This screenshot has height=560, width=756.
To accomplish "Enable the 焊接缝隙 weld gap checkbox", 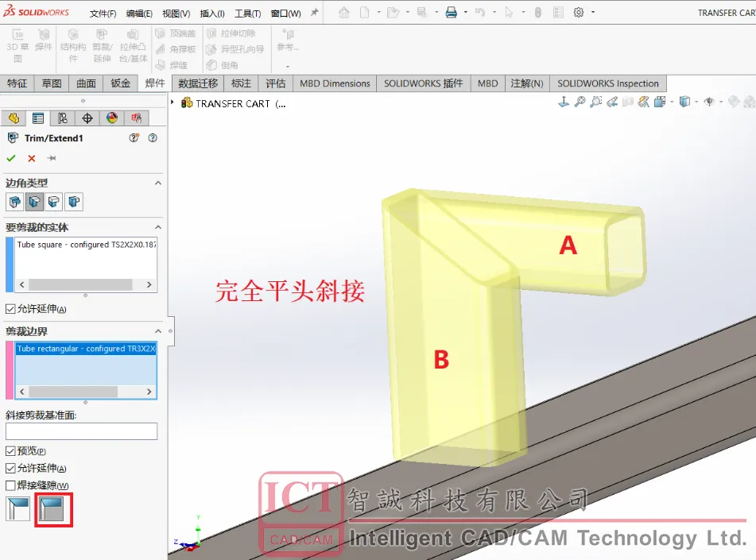I will pos(10,485).
